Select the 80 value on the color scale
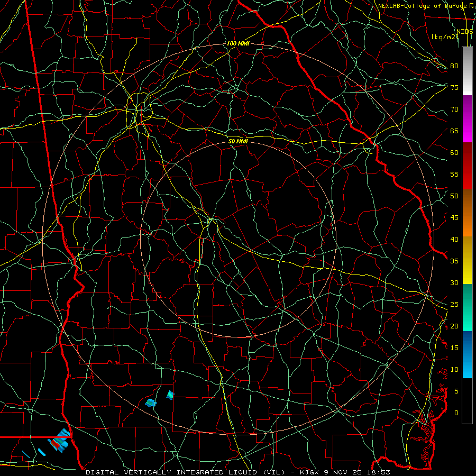The image size is (476, 476). tap(454, 66)
